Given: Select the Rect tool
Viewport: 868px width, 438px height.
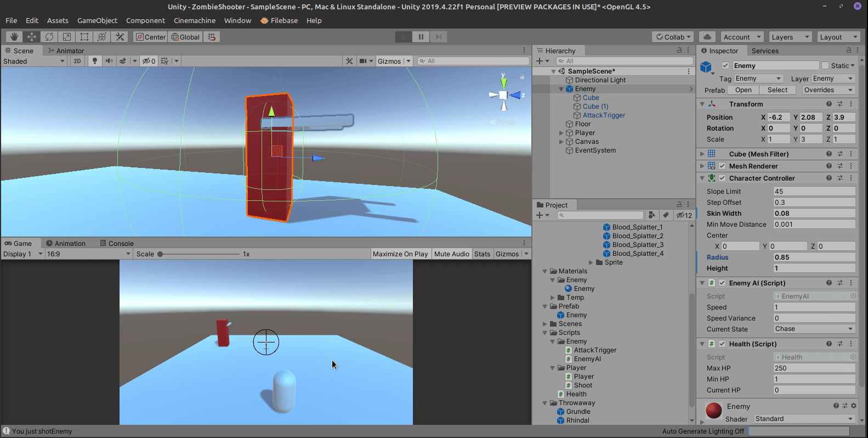Looking at the screenshot, I should click(84, 37).
